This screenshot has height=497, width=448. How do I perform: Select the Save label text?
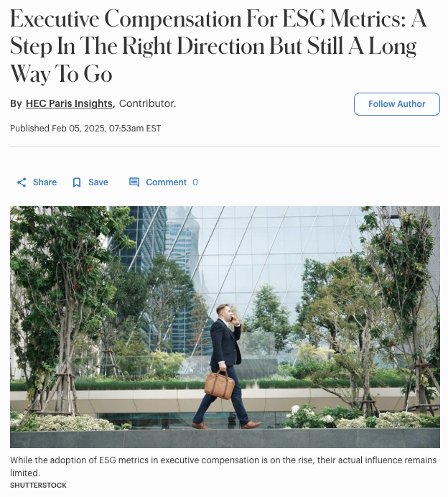click(98, 182)
